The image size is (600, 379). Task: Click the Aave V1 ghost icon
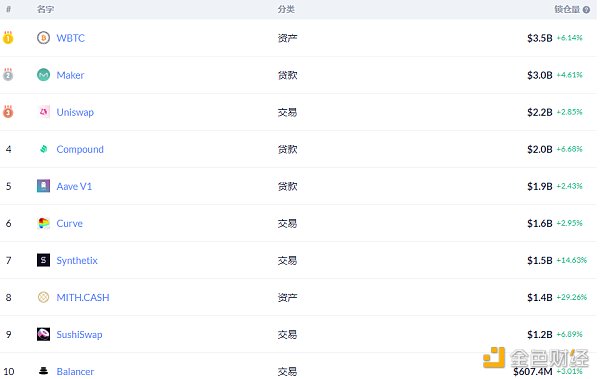pos(43,186)
